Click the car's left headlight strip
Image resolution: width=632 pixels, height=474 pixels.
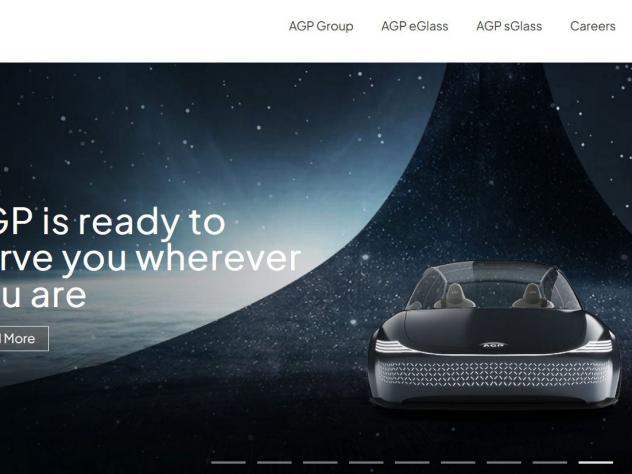pyautogui.click(x=394, y=346)
